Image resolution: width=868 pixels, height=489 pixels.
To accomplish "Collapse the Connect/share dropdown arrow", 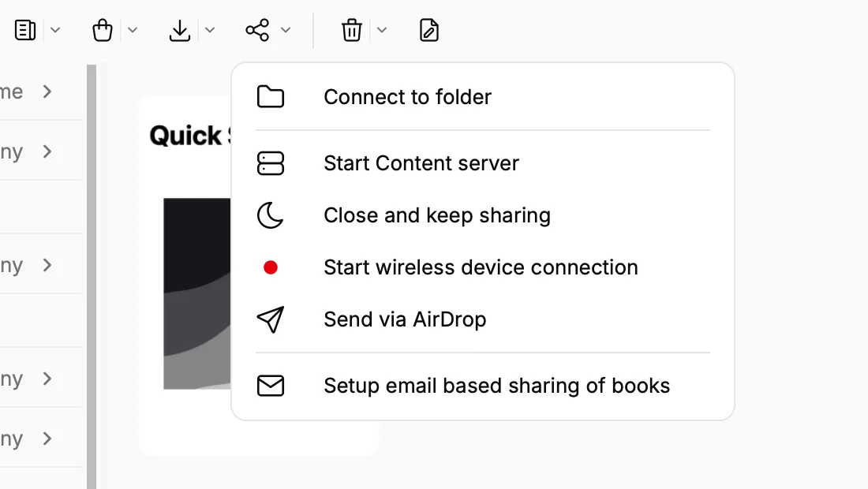I will 286,30.
